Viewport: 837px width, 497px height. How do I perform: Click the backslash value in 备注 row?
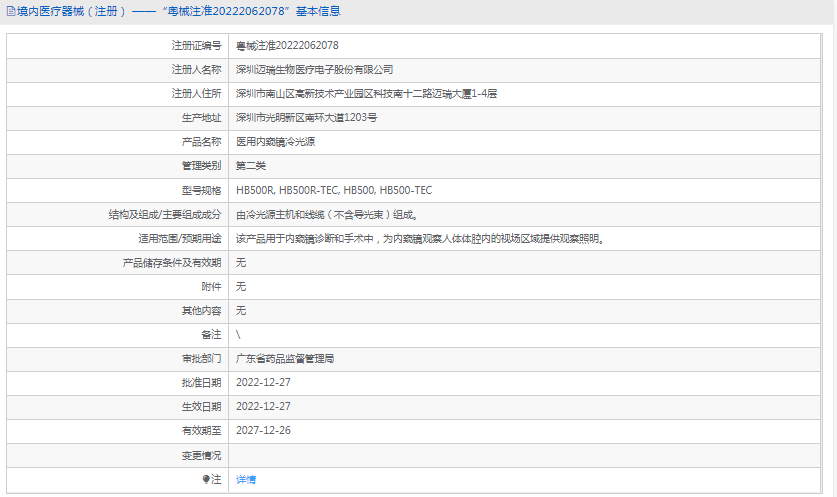[x=238, y=335]
